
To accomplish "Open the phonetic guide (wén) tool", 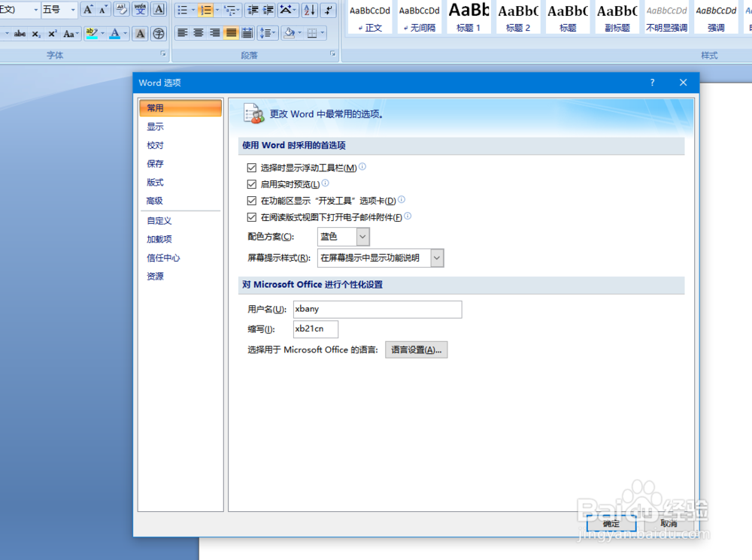I will 140,10.
